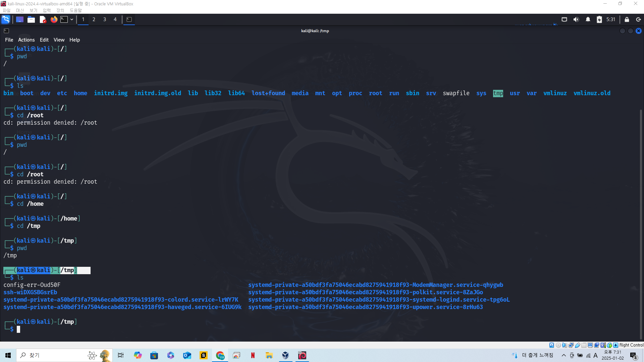The width and height of the screenshot is (644, 362).
Task: Launch Firefox from the Kali panel
Action: tap(54, 19)
